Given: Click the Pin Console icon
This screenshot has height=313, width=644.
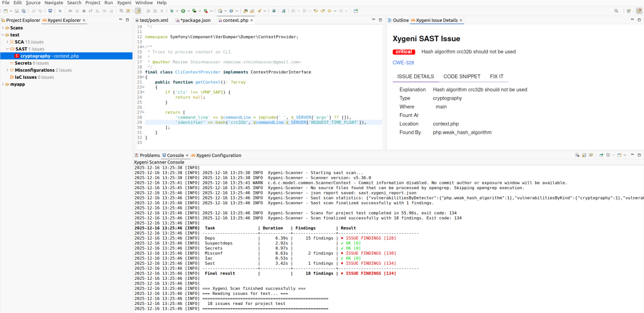Looking at the screenshot, I should (x=601, y=155).
